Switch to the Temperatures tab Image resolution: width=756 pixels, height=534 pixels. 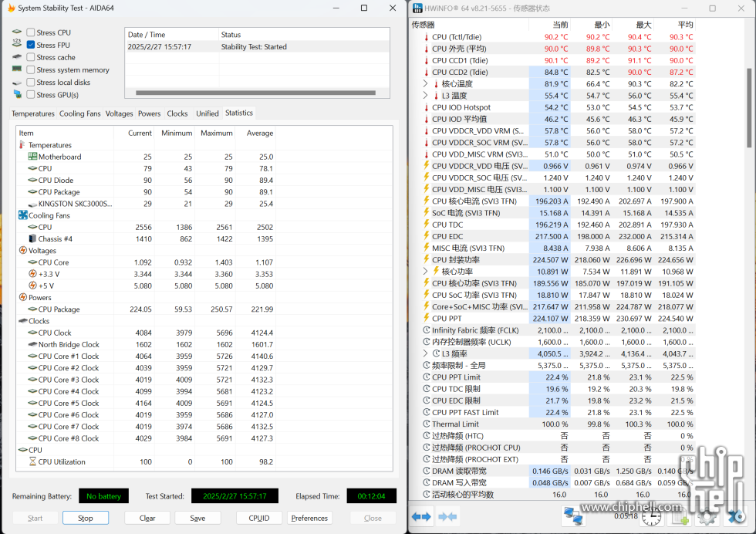pyautogui.click(x=32, y=113)
